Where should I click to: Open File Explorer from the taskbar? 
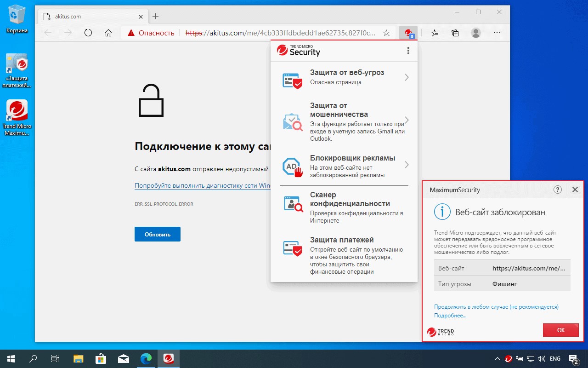click(x=79, y=358)
